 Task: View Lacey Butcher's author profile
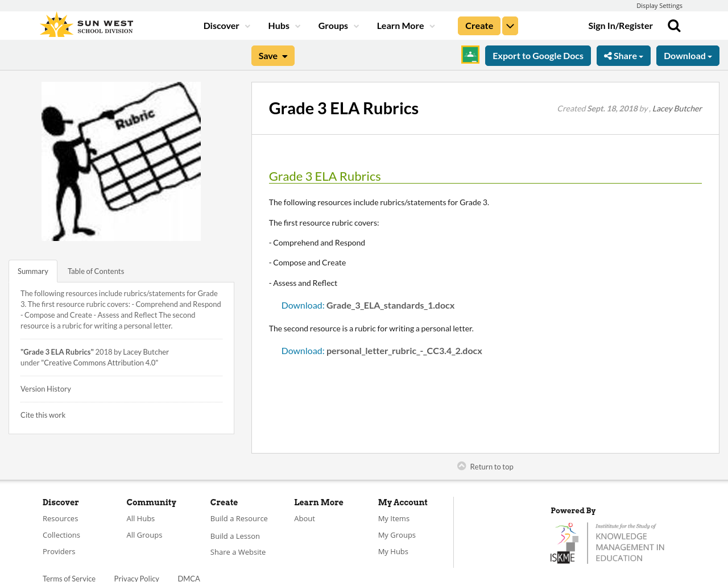click(677, 107)
